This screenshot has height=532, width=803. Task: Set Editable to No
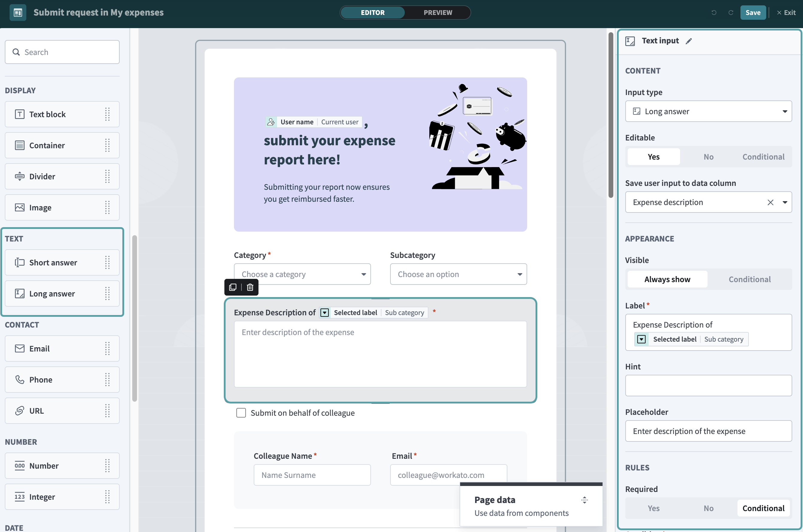click(x=708, y=157)
